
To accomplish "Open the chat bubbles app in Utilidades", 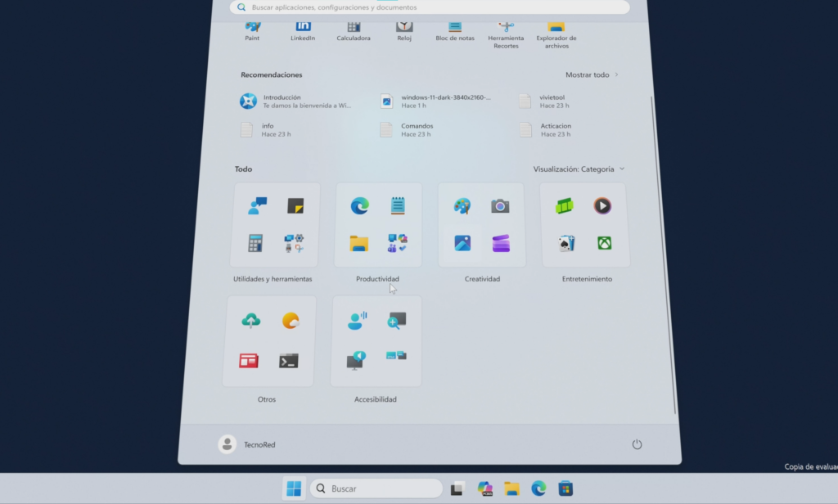I will click(x=257, y=205).
